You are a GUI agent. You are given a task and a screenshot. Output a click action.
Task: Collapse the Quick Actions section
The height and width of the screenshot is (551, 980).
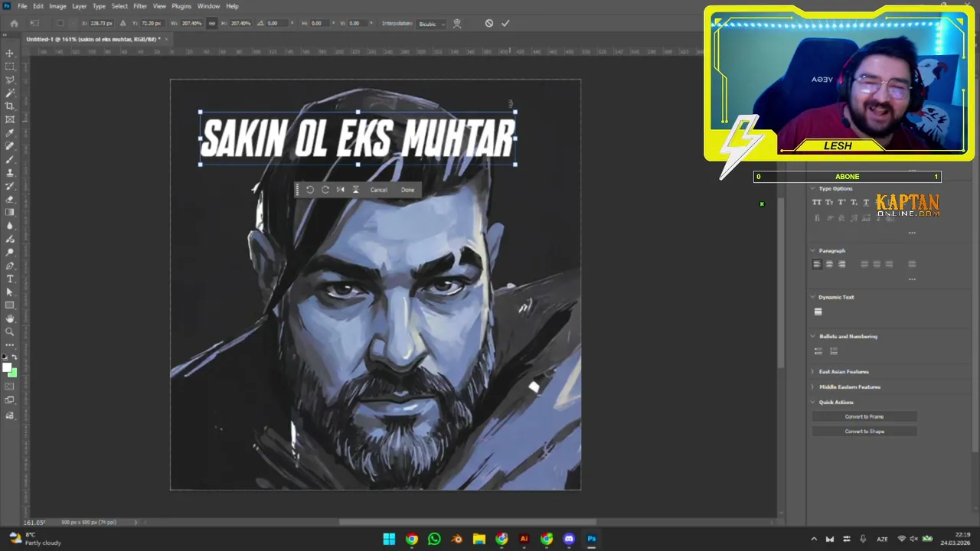[x=813, y=403]
